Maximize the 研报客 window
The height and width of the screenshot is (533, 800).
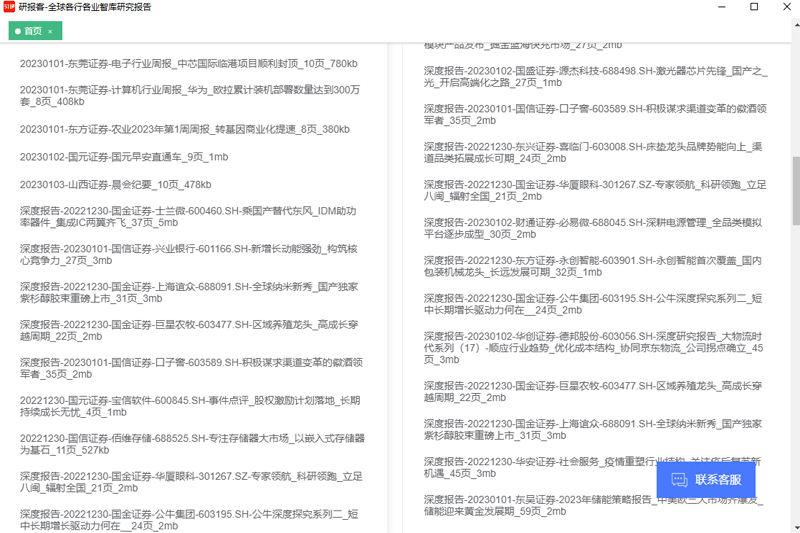coord(753,7)
